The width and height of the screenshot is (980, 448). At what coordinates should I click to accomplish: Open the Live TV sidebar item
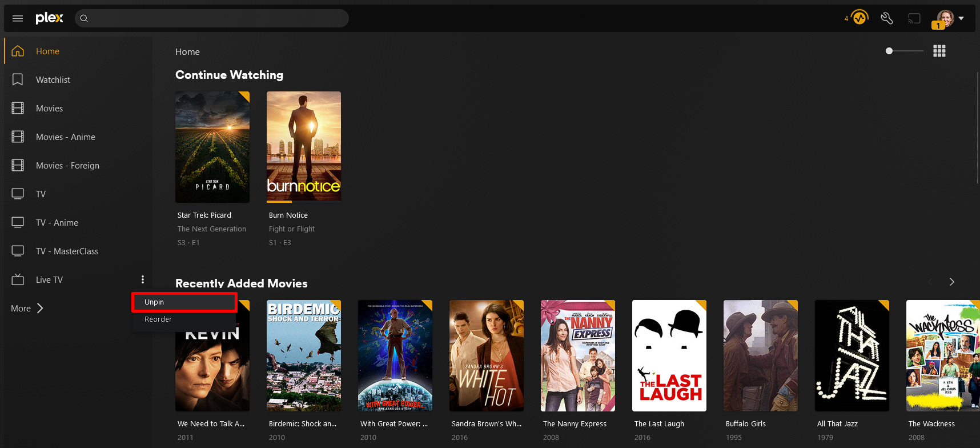(x=49, y=280)
